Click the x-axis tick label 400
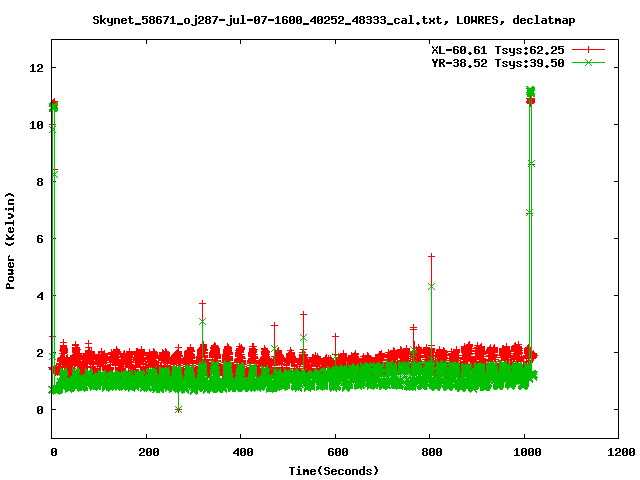This screenshot has height=480, width=640. click(243, 452)
